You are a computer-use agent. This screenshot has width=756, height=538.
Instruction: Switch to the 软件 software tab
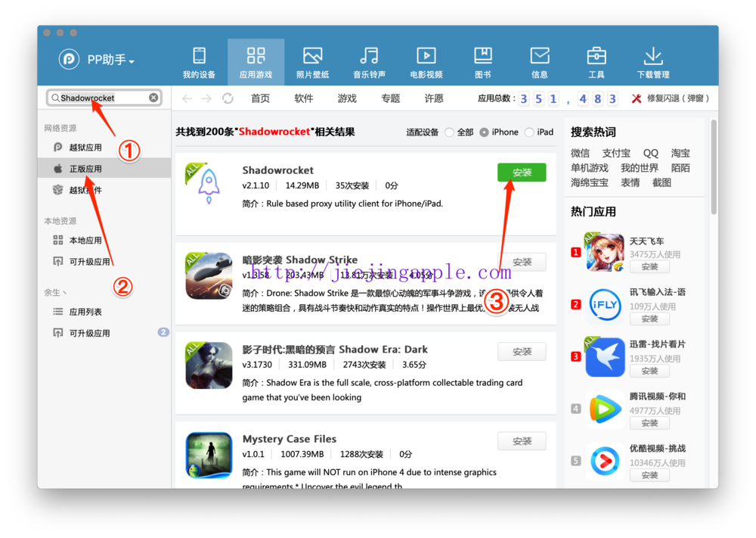[x=304, y=98]
